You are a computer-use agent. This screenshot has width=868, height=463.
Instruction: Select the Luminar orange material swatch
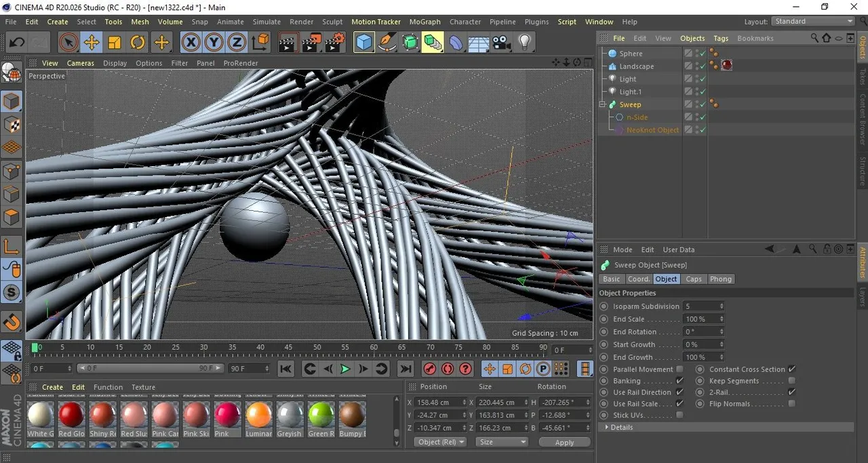259,415
